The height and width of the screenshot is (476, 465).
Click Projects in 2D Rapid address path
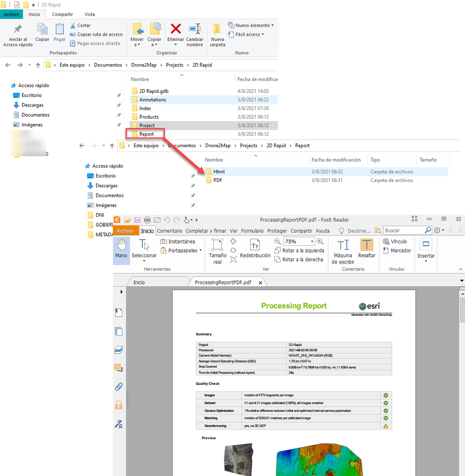pyautogui.click(x=174, y=65)
